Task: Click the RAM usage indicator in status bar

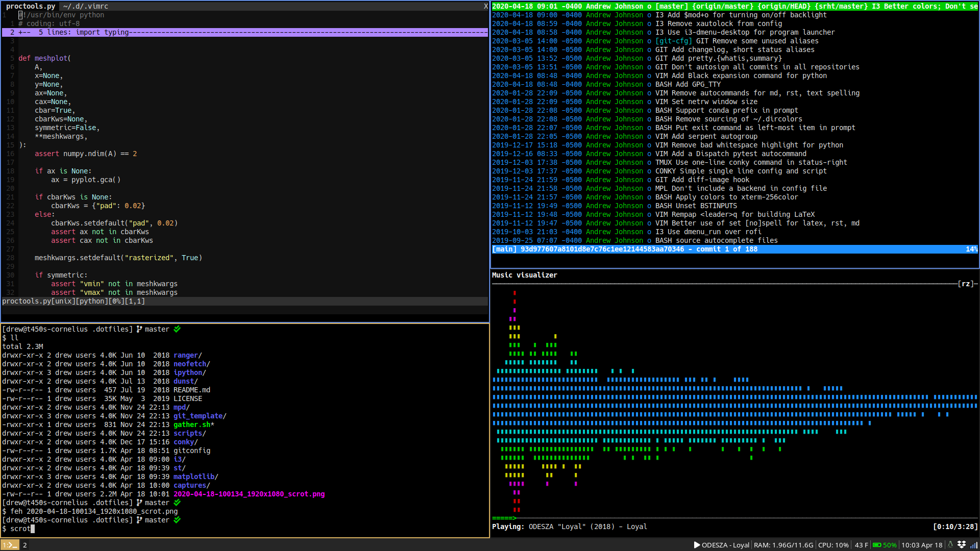Action: coord(783,545)
